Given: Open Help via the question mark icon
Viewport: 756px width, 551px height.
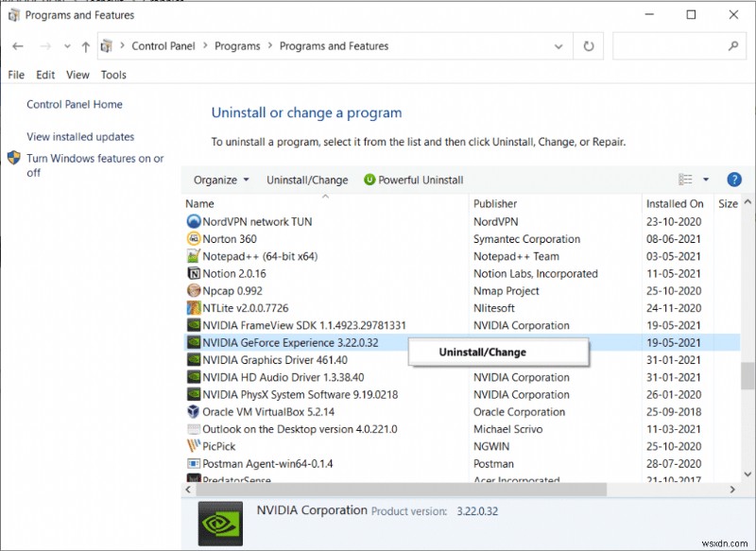Looking at the screenshot, I should point(734,180).
